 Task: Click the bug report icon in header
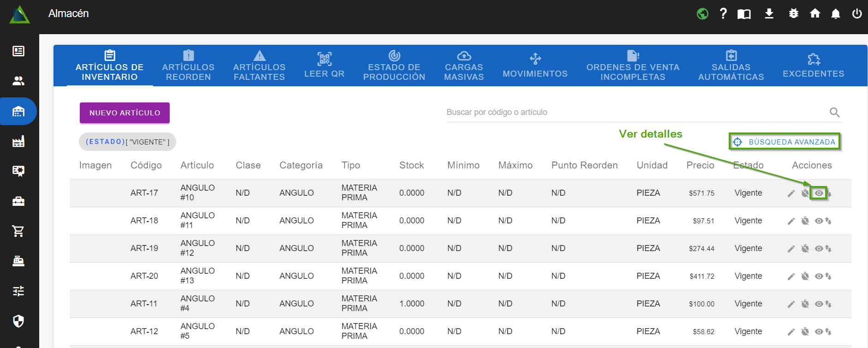793,13
